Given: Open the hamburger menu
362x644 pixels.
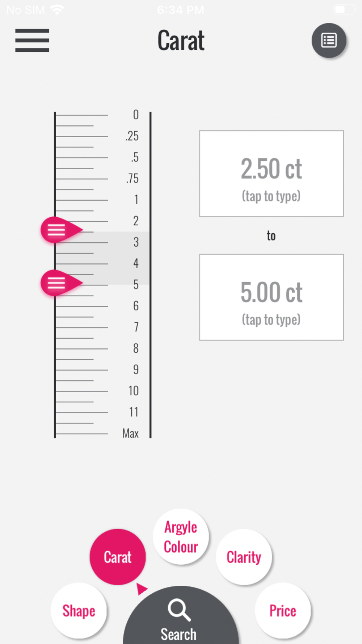Looking at the screenshot, I should [32, 40].
